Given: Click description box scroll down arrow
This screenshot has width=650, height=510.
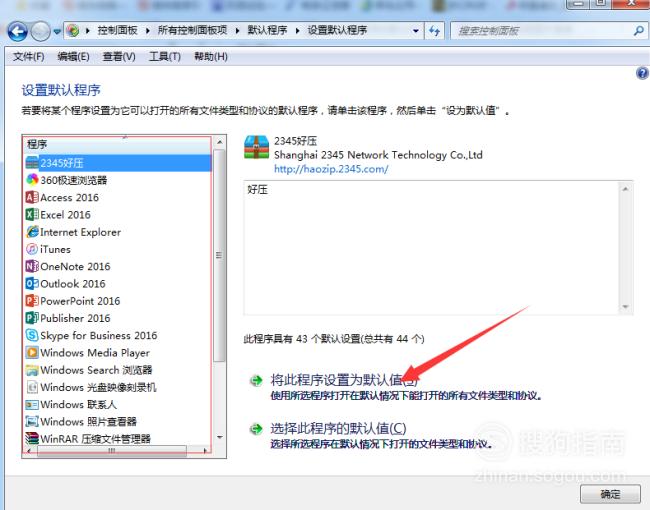Looking at the screenshot, I should 626,307.
